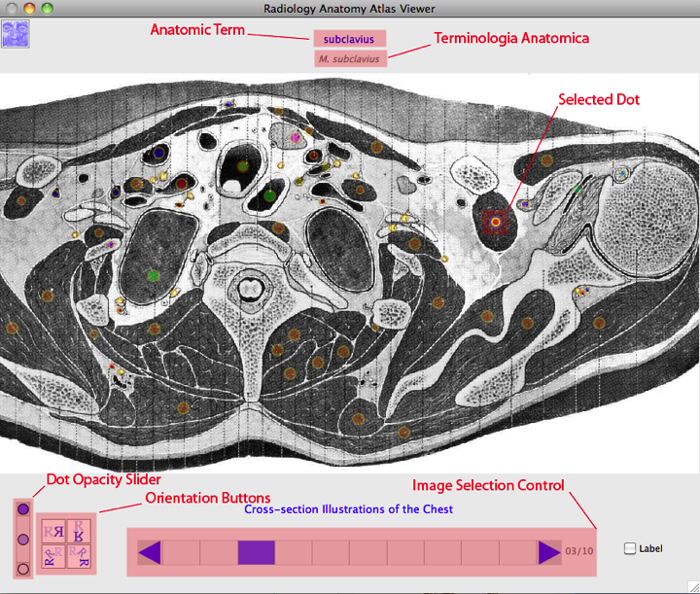700x594 pixels.
Task: Click the 'M. subclavius' Terminologia Anatomica field
Action: [350, 58]
